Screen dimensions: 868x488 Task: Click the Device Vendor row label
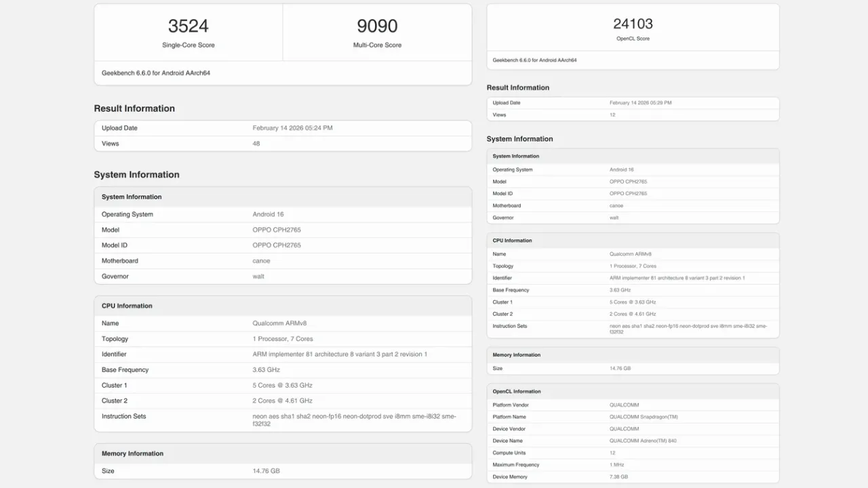pos(510,429)
